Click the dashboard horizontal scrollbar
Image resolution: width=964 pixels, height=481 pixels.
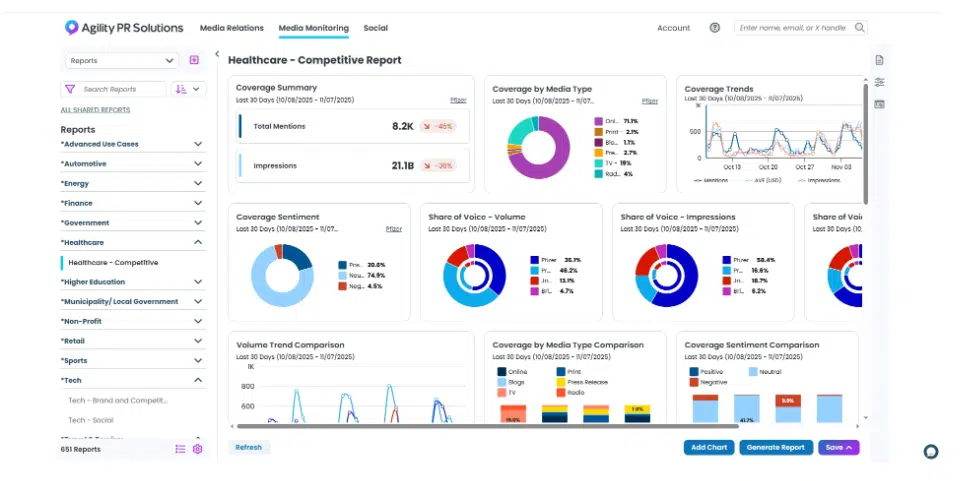(x=488, y=426)
